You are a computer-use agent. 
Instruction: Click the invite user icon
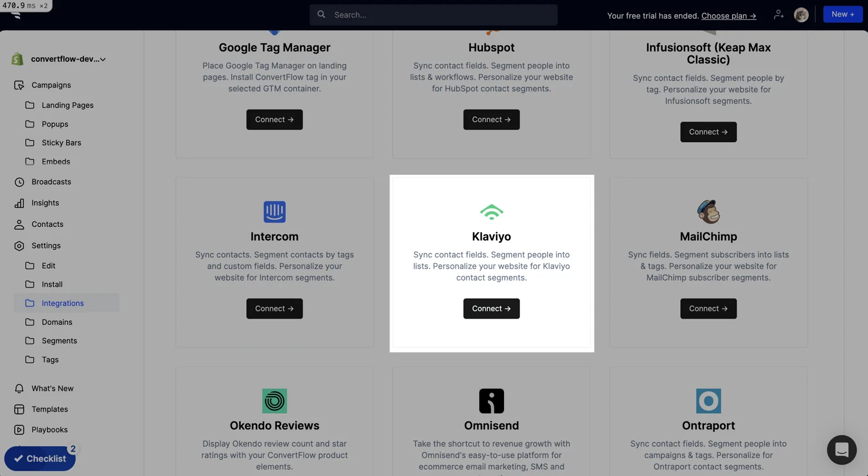point(778,15)
